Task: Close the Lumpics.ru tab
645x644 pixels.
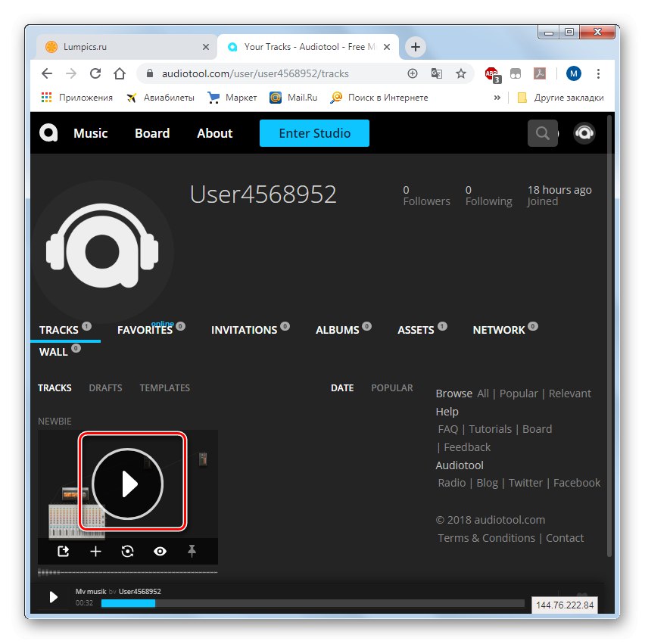Action: [206, 47]
